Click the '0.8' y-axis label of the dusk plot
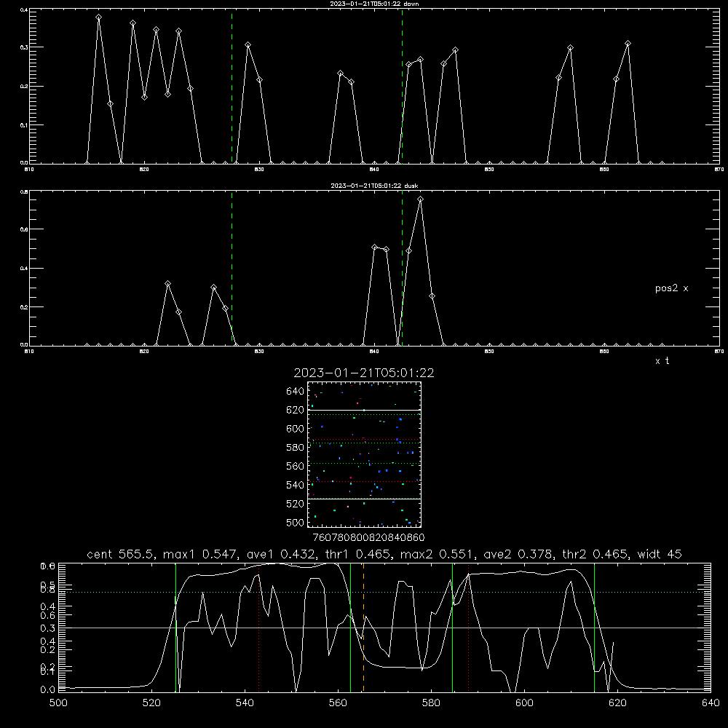 24,191
